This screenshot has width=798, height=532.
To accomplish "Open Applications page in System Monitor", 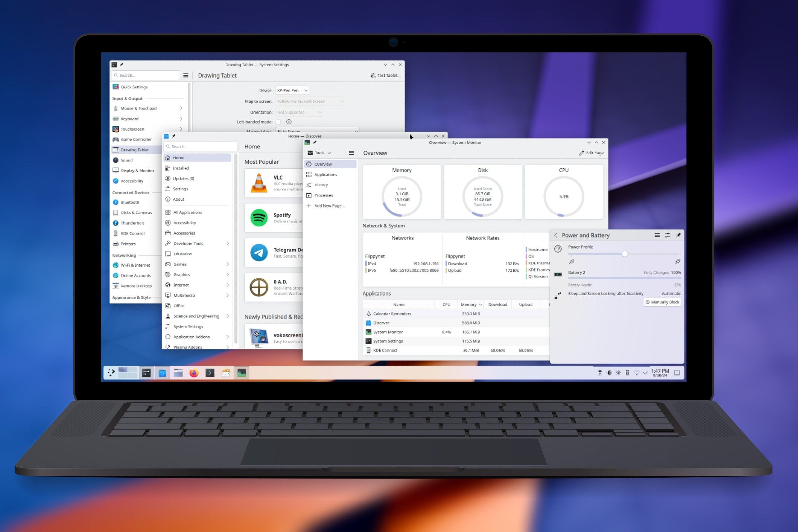I will (x=331, y=174).
